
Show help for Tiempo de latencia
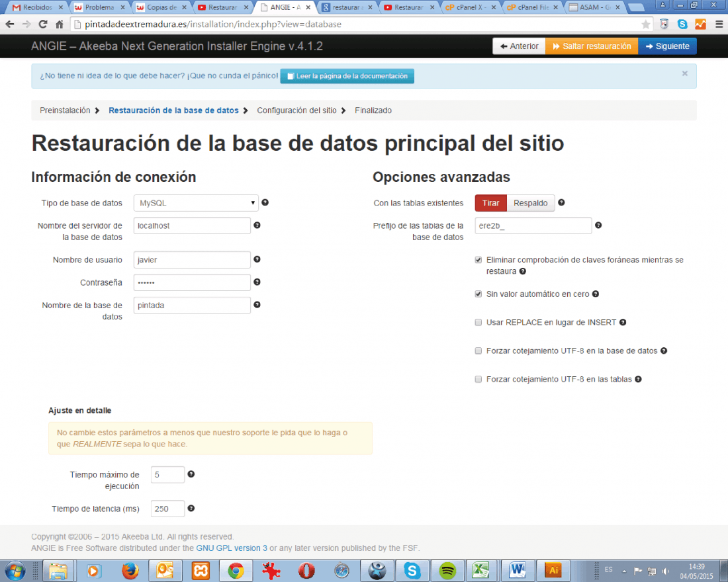pos(191,508)
